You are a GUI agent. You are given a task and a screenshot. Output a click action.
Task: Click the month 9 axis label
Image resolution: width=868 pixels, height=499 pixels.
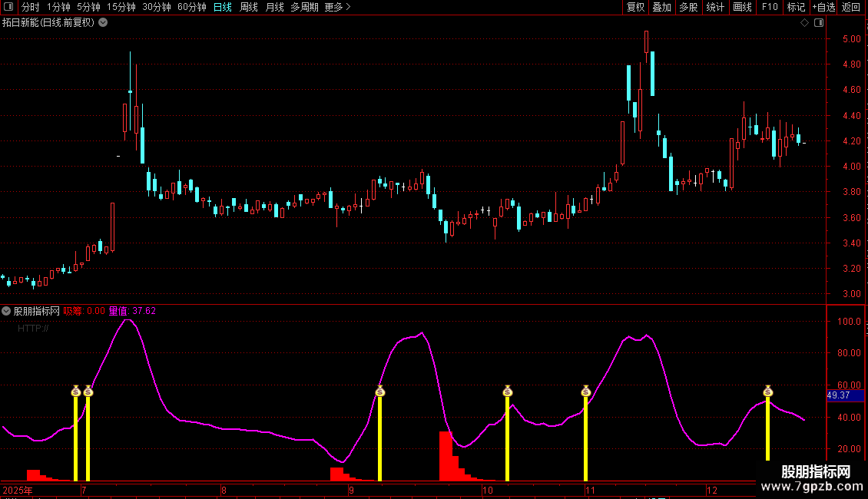351,490
